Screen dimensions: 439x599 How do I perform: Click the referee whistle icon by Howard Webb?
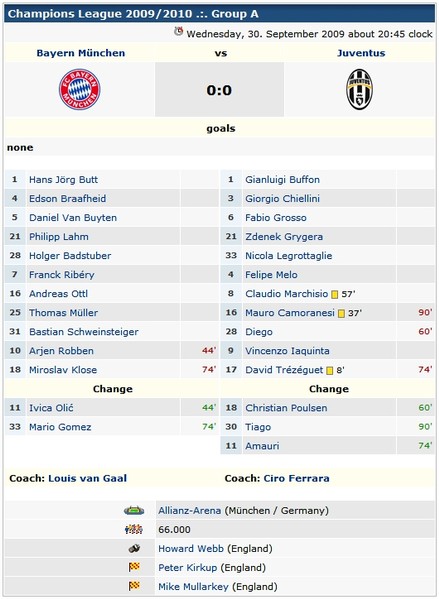point(134,549)
